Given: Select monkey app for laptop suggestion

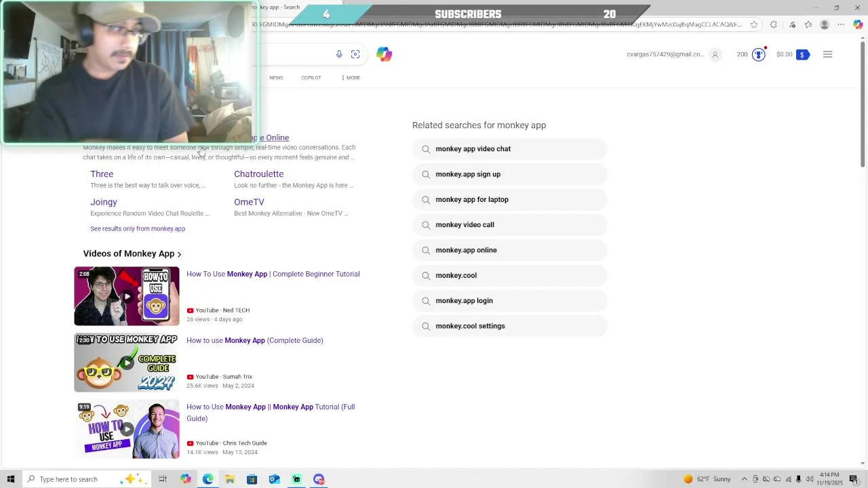Looking at the screenshot, I should [x=509, y=199].
